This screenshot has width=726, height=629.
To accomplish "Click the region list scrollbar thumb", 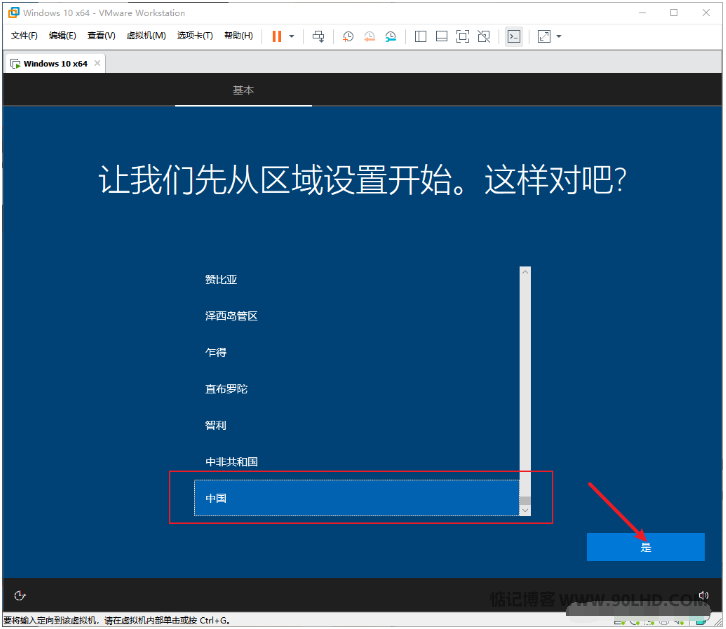I will (525, 500).
